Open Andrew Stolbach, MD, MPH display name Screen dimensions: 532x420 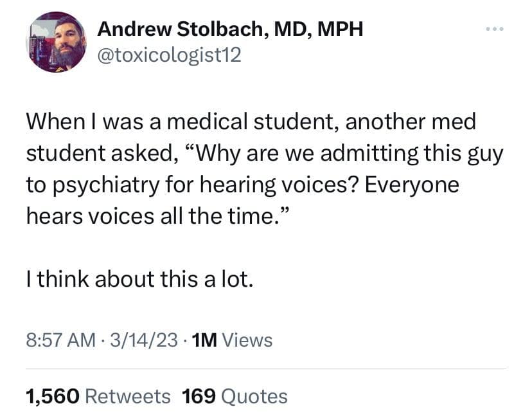point(231,30)
